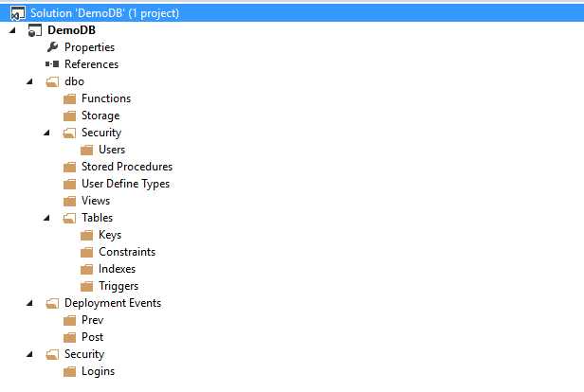Collapse the Security folder containing Logins
584x392 pixels.
(x=29, y=354)
